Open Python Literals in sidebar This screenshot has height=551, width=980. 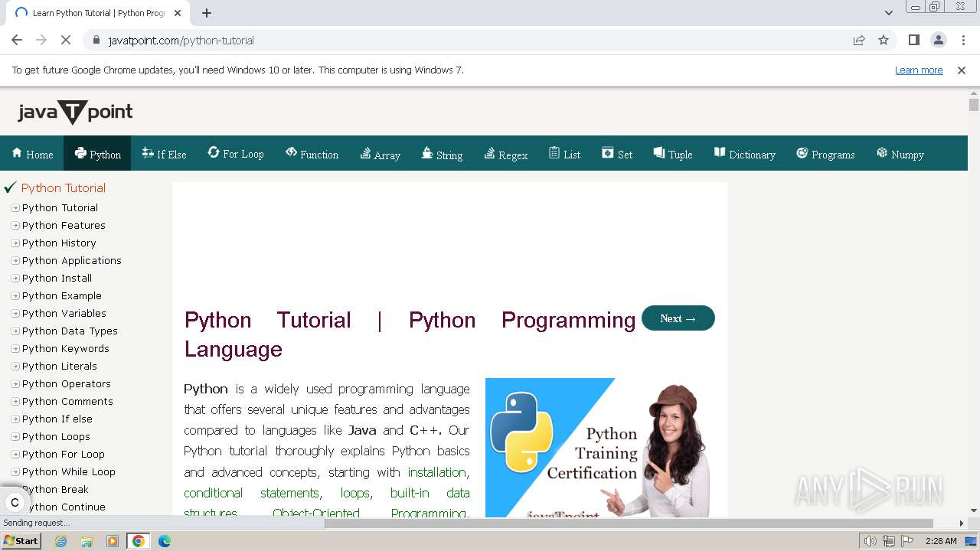(60, 367)
